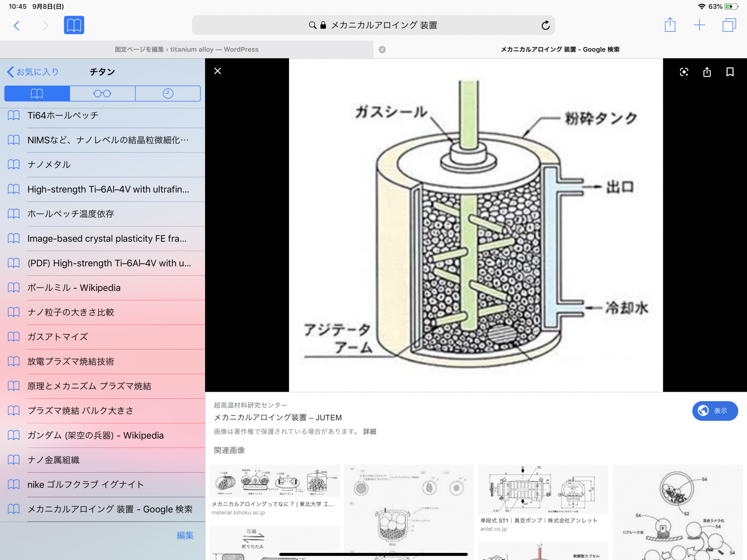The width and height of the screenshot is (747, 560).
Task: Open ナノ粒子の大きさ比較 bookmark
Action: (102, 312)
